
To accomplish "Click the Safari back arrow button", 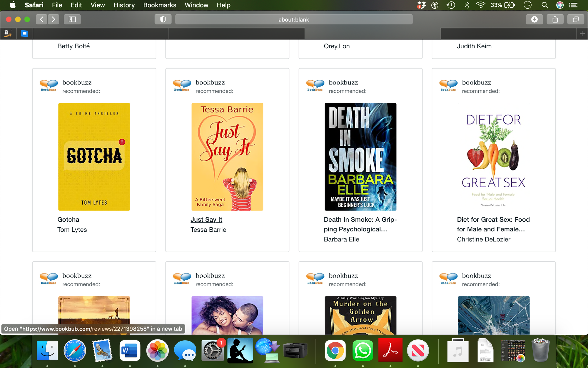I will (42, 19).
